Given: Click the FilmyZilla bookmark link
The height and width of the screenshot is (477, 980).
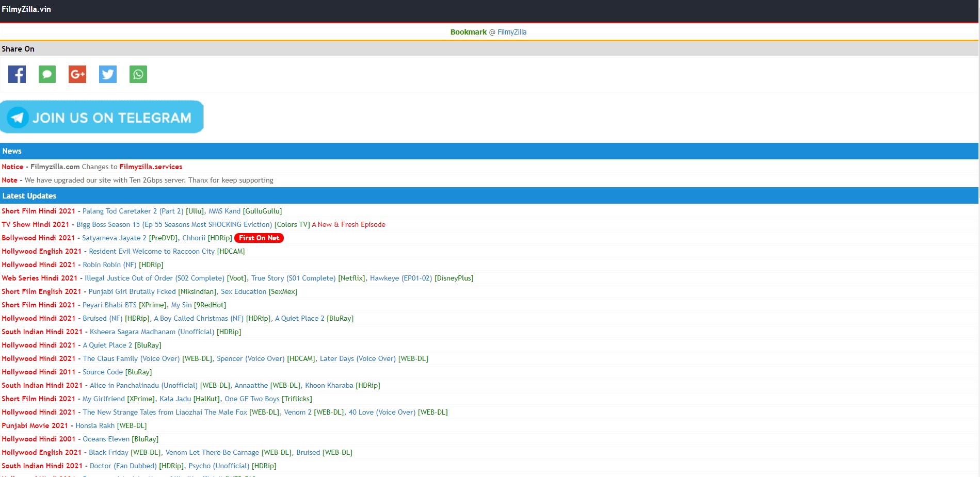Looking at the screenshot, I should tap(512, 32).
